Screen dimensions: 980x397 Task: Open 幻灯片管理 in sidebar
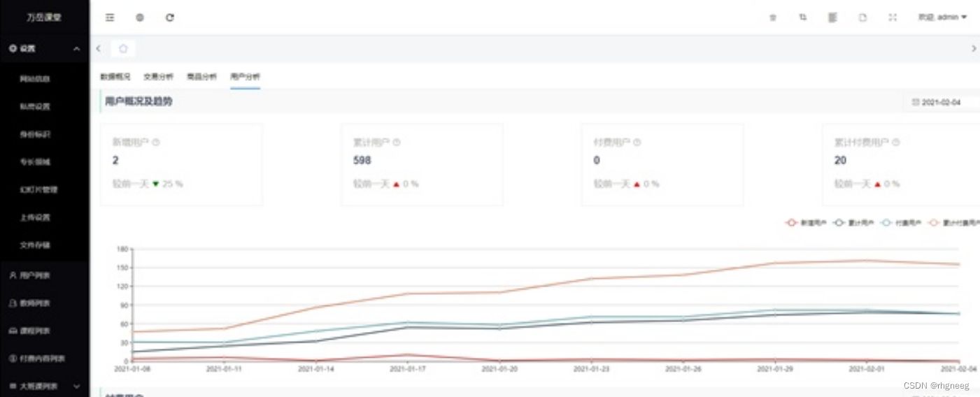(39, 189)
